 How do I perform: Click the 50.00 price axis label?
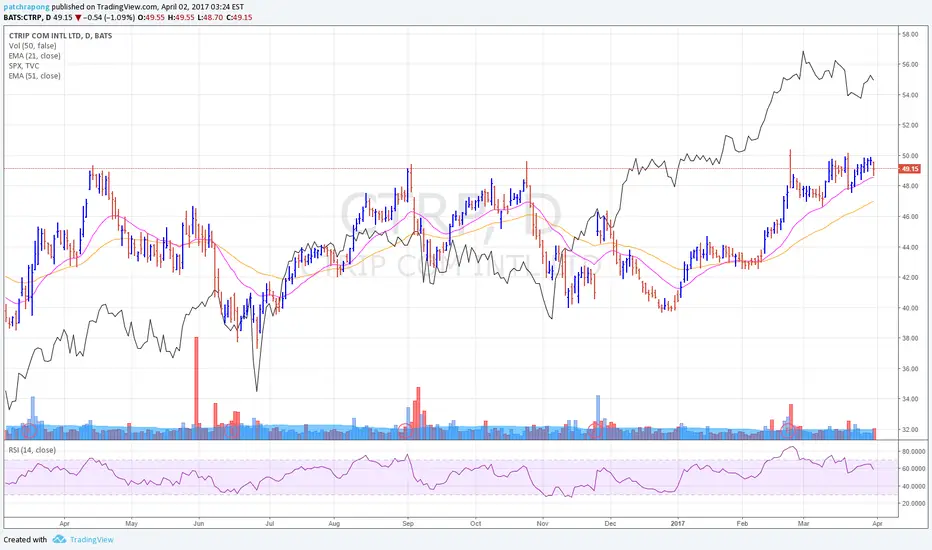pyautogui.click(x=910, y=156)
